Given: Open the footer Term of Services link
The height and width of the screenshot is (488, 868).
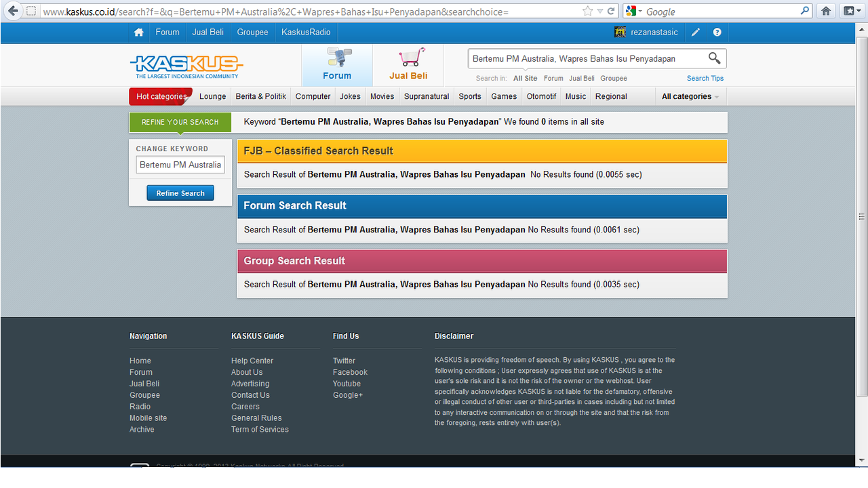Looking at the screenshot, I should coord(260,430).
